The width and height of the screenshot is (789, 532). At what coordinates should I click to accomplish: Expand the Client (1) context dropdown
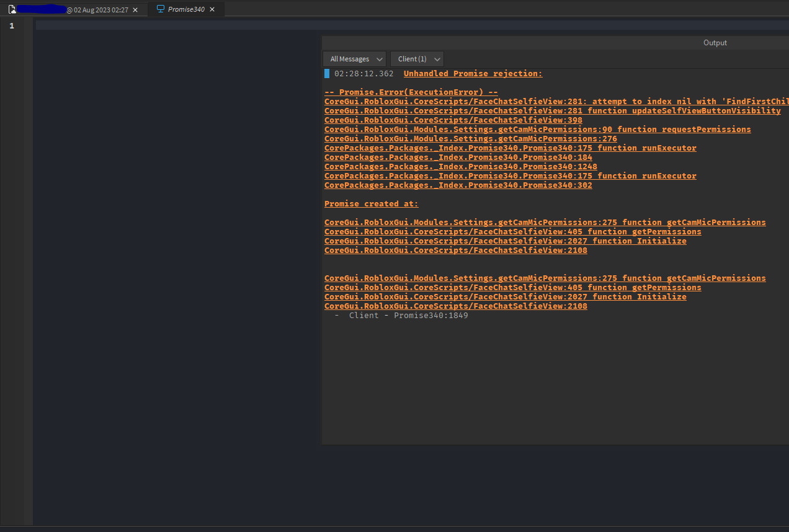417,59
